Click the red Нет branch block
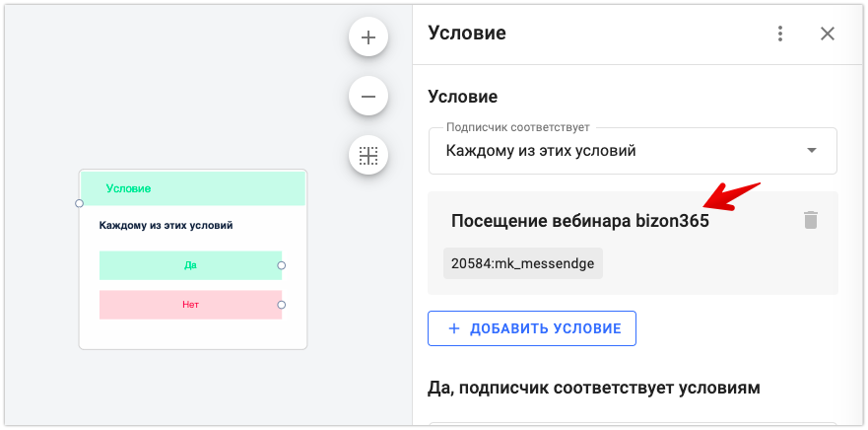 (190, 305)
